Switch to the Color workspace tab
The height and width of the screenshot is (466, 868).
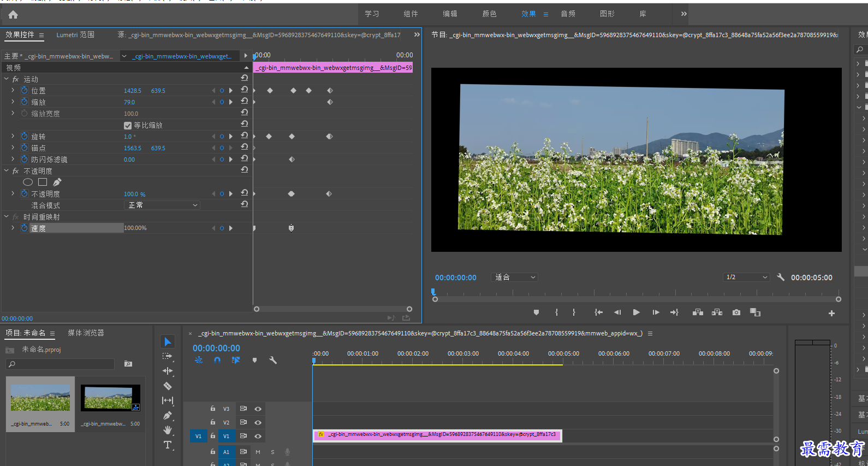tap(489, 14)
